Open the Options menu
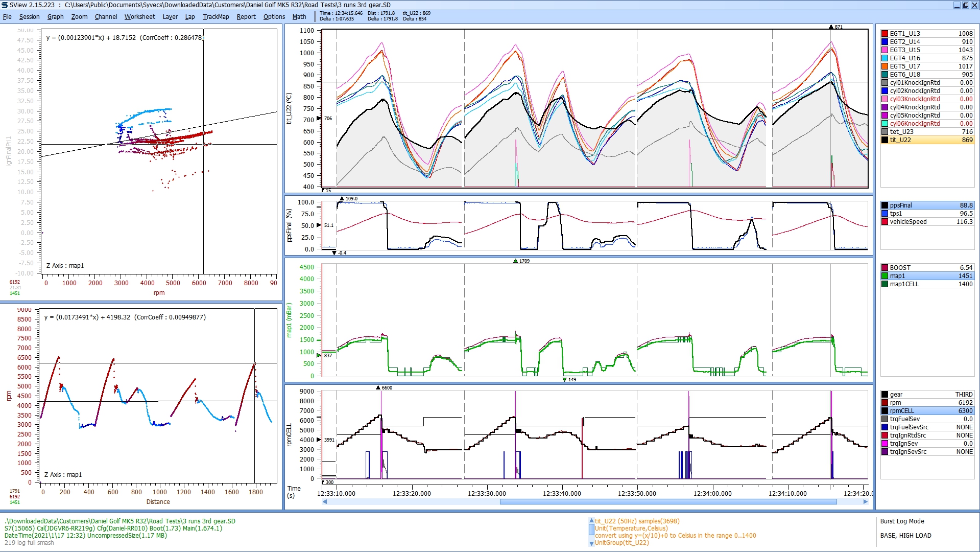 pyautogui.click(x=274, y=17)
